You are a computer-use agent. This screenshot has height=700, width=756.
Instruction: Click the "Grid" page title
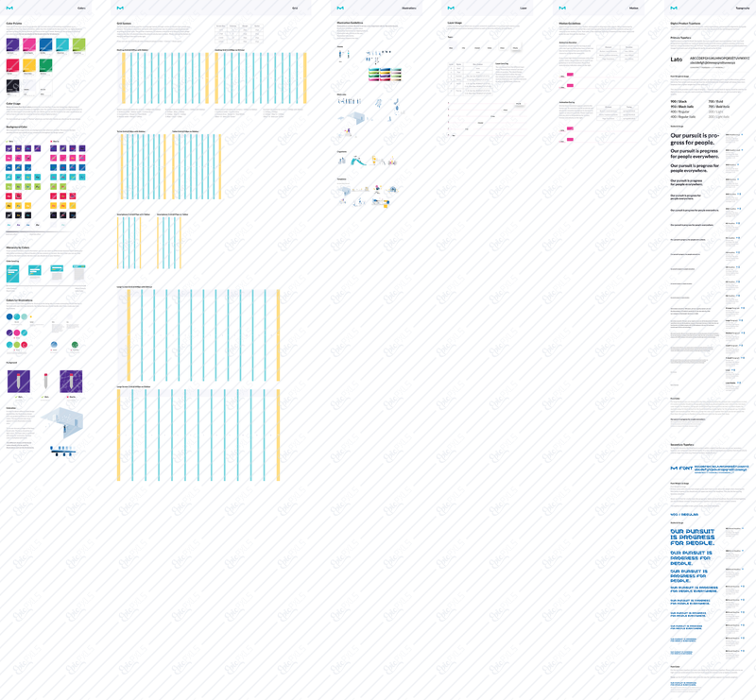(295, 9)
